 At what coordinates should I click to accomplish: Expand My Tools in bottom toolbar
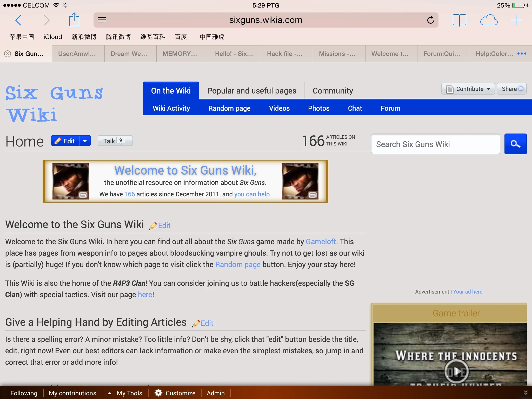[126, 393]
